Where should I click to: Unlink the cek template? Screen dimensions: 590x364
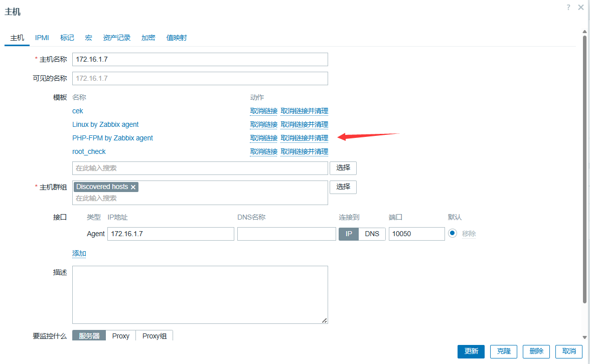pyautogui.click(x=263, y=111)
